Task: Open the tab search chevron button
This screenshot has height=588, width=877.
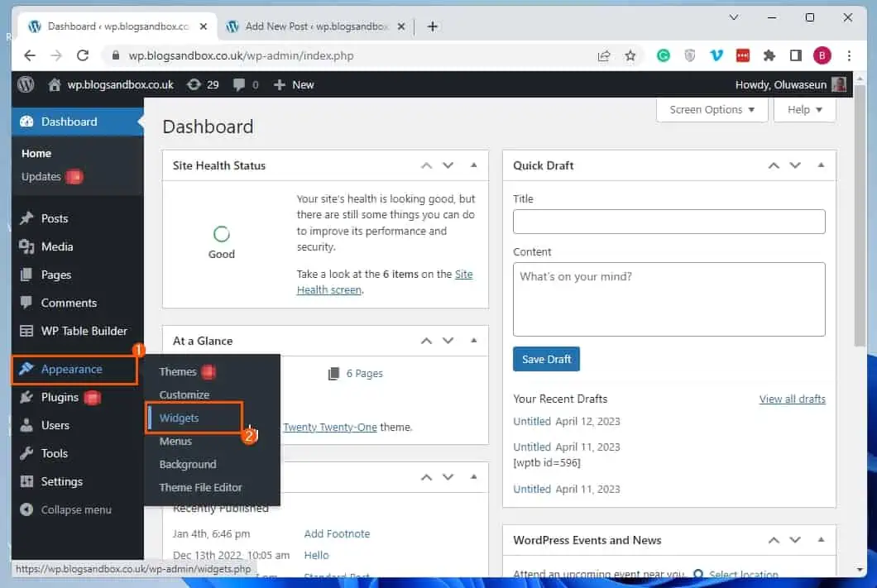Action: [x=734, y=17]
